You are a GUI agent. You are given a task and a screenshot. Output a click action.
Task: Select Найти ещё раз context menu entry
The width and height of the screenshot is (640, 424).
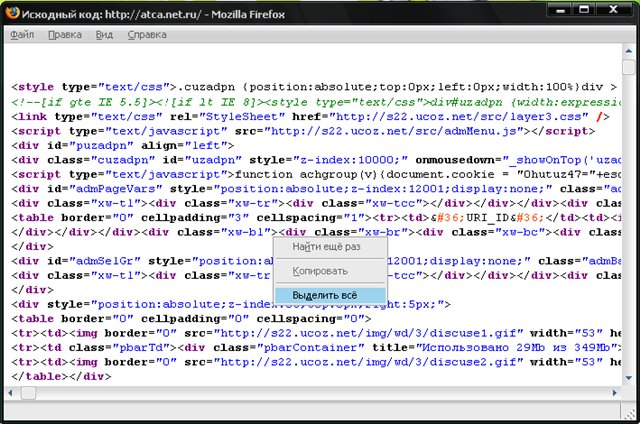[x=327, y=246]
